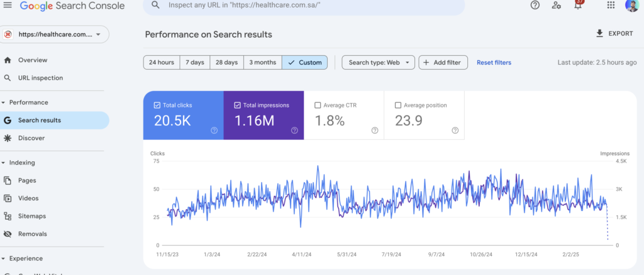Collapse the Performance section
This screenshot has height=275, width=644.
pyautogui.click(x=4, y=102)
